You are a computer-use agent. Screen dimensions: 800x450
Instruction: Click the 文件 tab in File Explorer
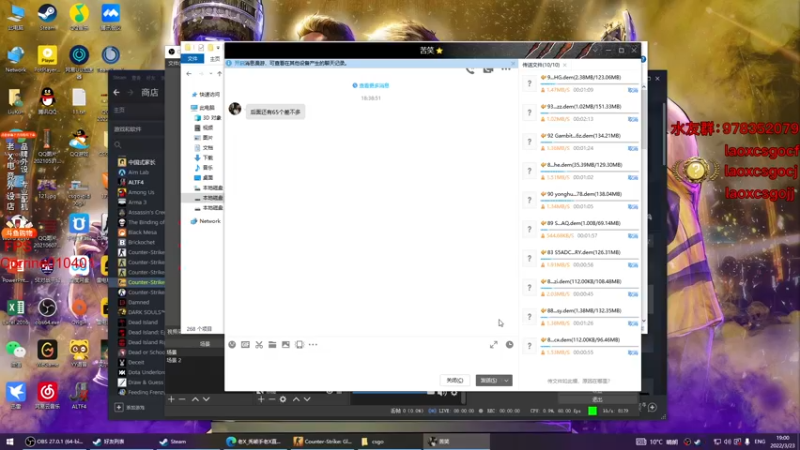click(x=192, y=59)
